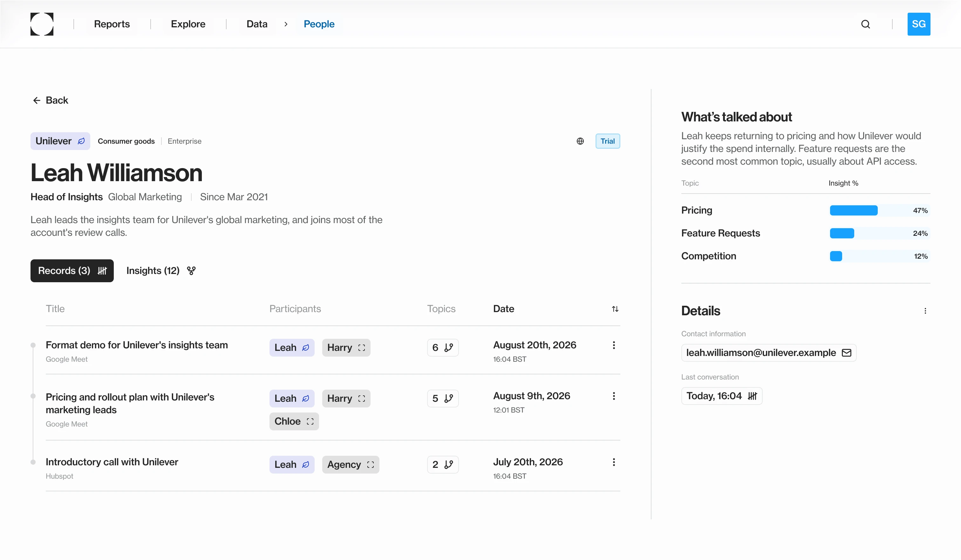Screen dimensions: 961x560
Task: Click Harry chip in Pricing and rollout row
Action: click(346, 399)
